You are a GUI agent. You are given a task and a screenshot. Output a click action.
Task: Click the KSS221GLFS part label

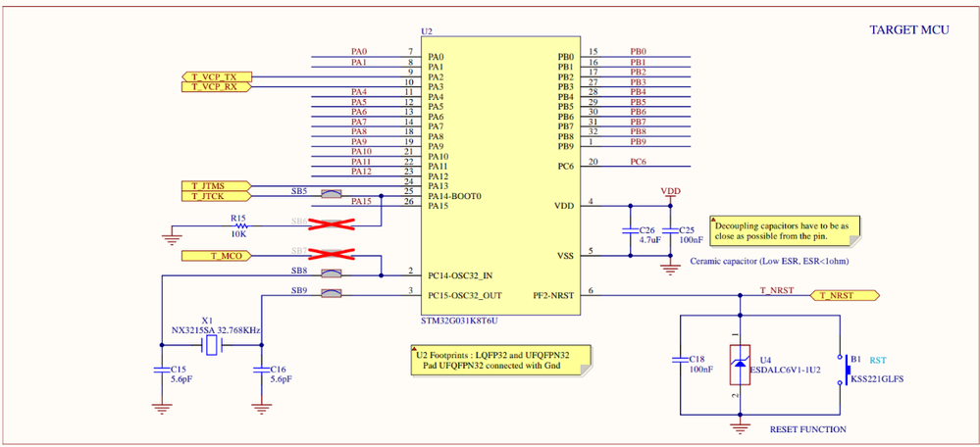click(x=878, y=379)
